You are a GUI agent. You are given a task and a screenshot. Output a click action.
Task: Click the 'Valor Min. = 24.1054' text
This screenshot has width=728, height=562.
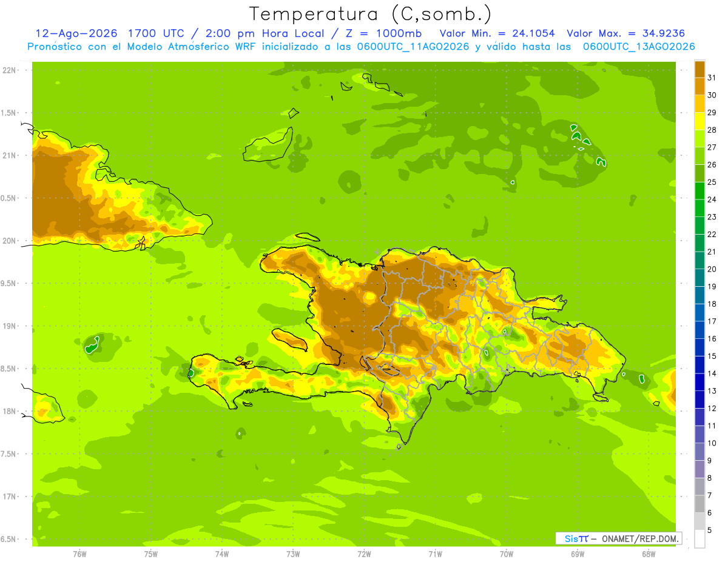click(x=497, y=33)
